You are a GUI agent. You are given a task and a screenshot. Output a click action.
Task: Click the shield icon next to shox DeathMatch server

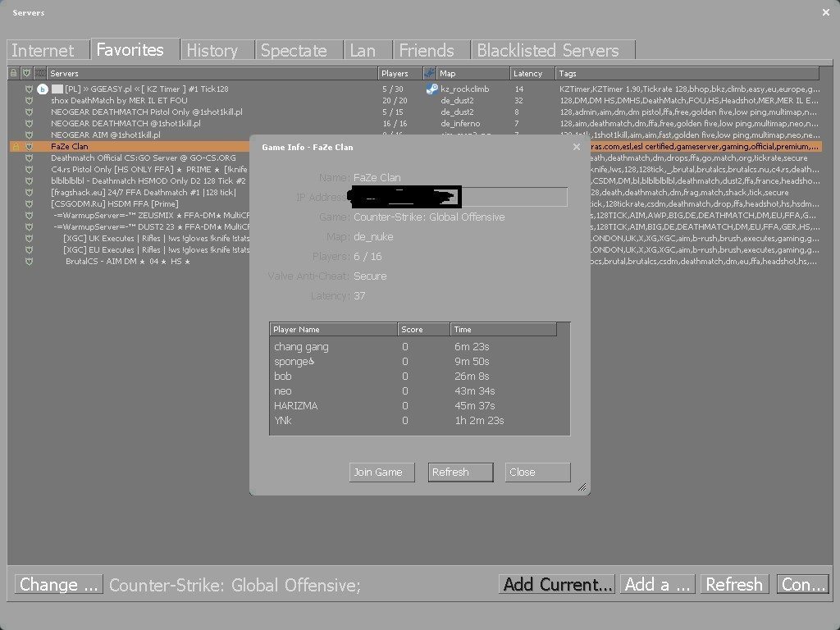(x=29, y=100)
